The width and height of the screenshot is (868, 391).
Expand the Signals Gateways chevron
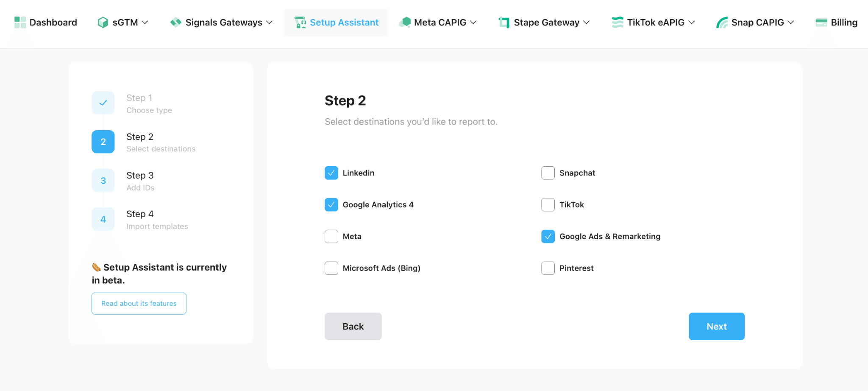coord(269,22)
